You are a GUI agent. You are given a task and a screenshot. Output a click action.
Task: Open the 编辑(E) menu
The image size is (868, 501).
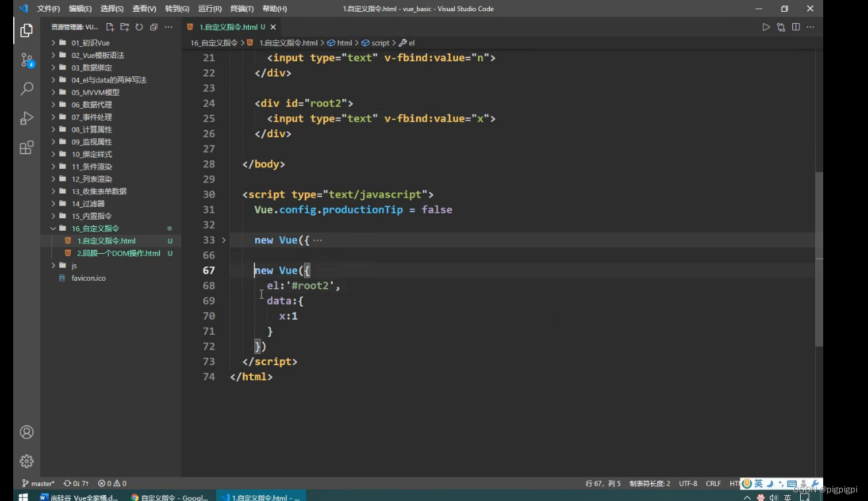80,9
